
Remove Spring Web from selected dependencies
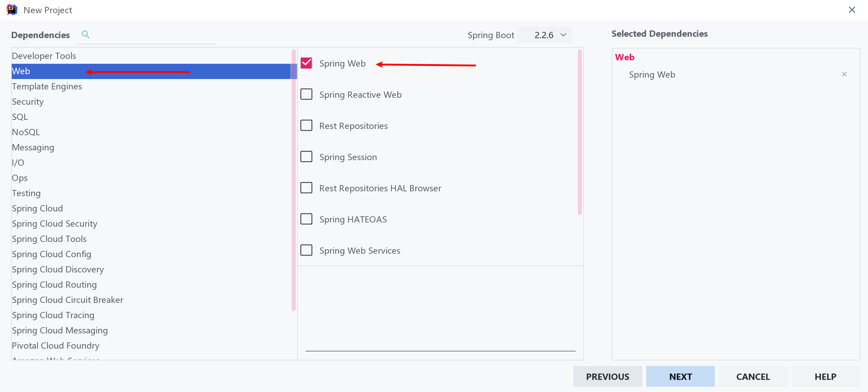click(x=844, y=74)
